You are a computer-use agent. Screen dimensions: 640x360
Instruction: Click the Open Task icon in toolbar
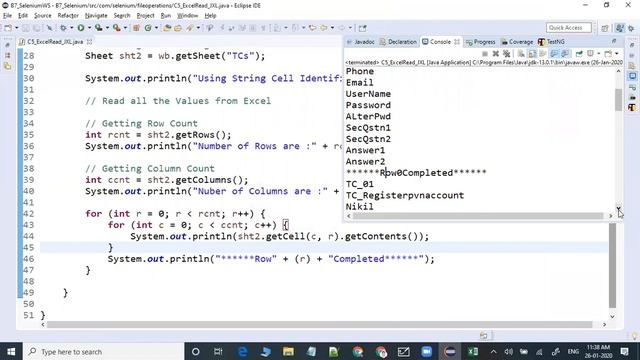[178, 28]
